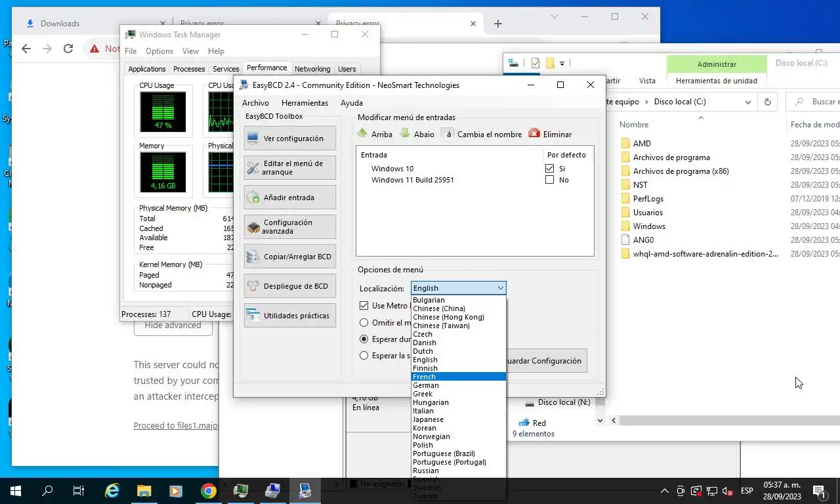Click the red Eliminar delete icon
The width and height of the screenshot is (840, 504).
pos(534,133)
